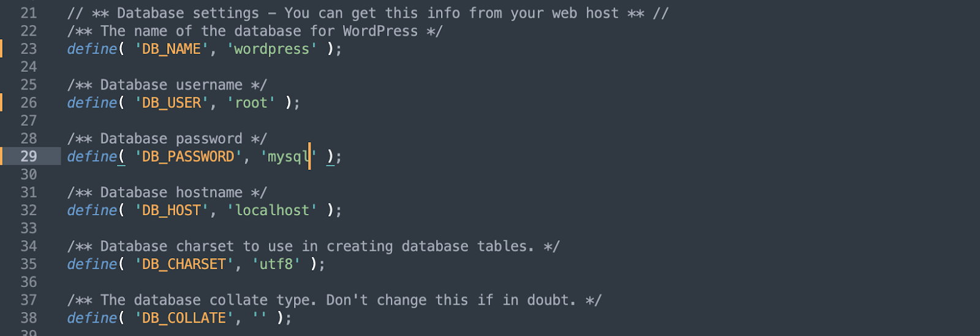The image size is (980, 336).
Task: Click line number 38 in the gutter
Action: [x=29, y=318]
